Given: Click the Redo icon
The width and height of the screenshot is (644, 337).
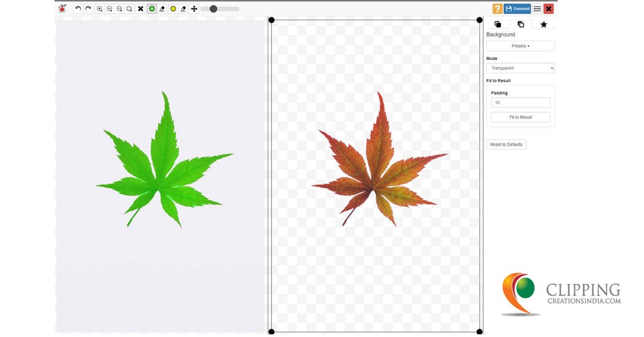Looking at the screenshot, I should pyautogui.click(x=87, y=9).
